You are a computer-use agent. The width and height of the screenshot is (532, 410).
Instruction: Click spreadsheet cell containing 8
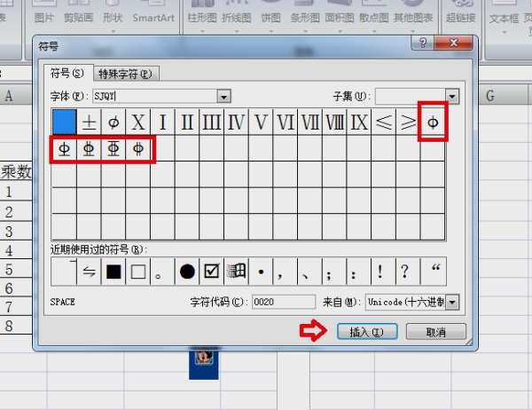[16, 326]
